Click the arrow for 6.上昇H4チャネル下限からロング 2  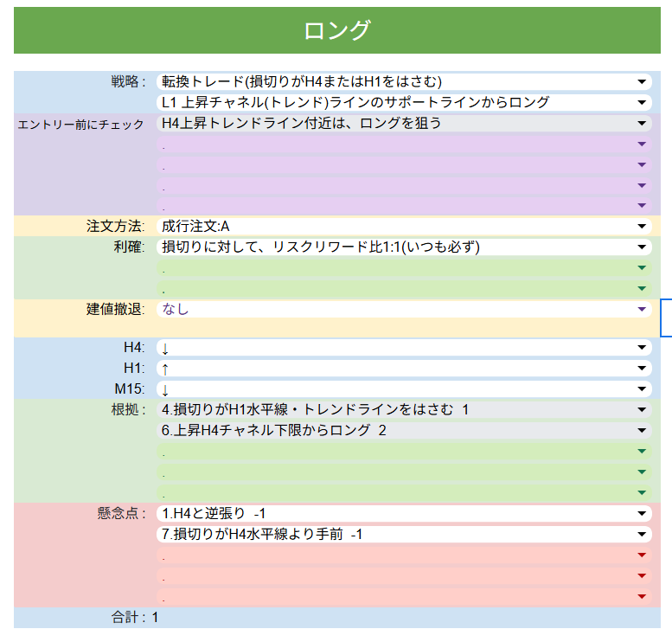point(642,430)
